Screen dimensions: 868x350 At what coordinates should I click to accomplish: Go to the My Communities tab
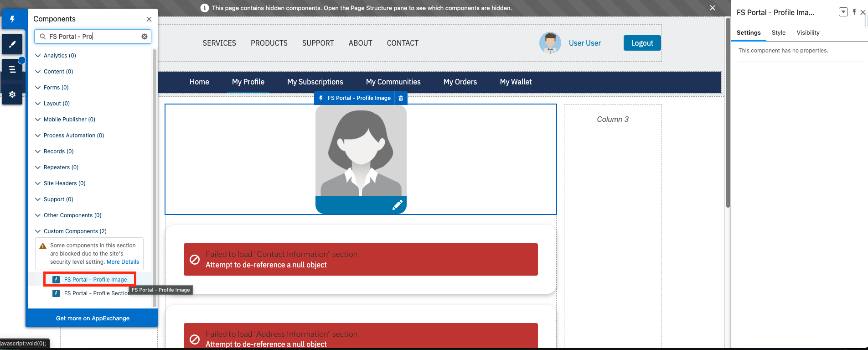(x=393, y=82)
